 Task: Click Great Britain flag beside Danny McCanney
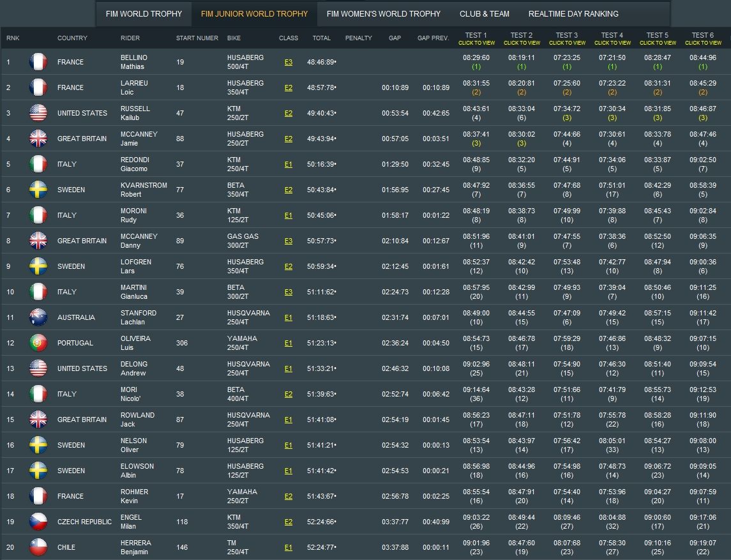38,241
